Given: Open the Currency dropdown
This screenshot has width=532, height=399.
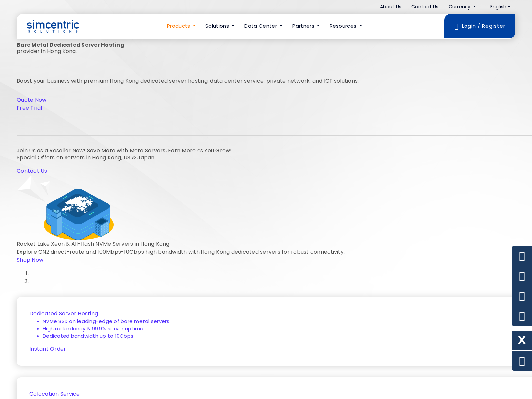Looking at the screenshot, I should 462,7.
